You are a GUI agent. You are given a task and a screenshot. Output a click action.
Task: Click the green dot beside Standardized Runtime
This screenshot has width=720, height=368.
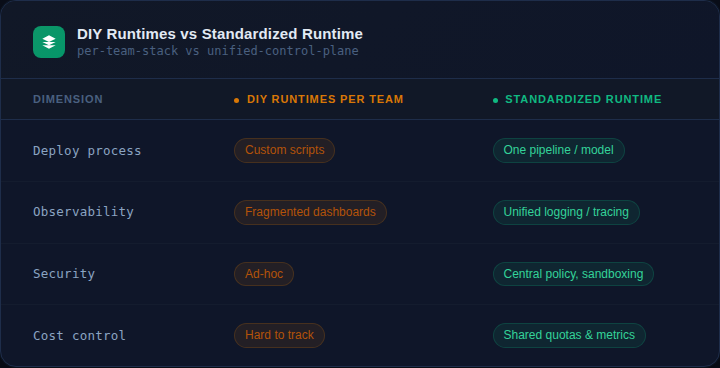[x=495, y=100]
